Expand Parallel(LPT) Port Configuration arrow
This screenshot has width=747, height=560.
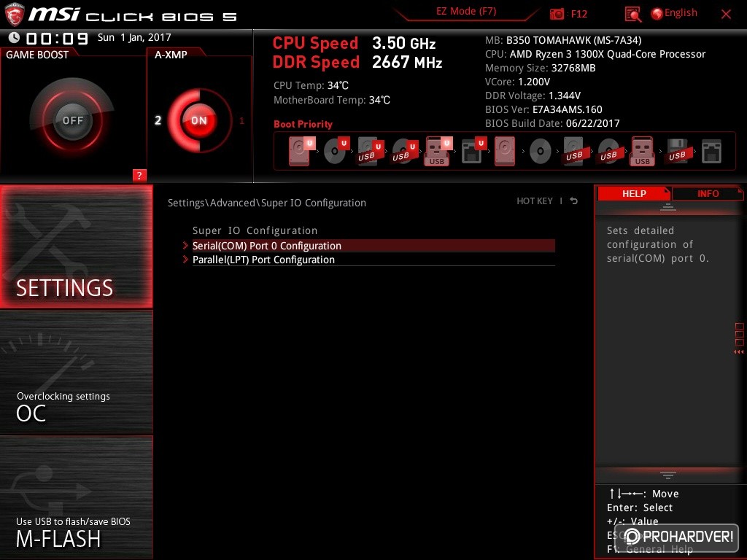[185, 260]
